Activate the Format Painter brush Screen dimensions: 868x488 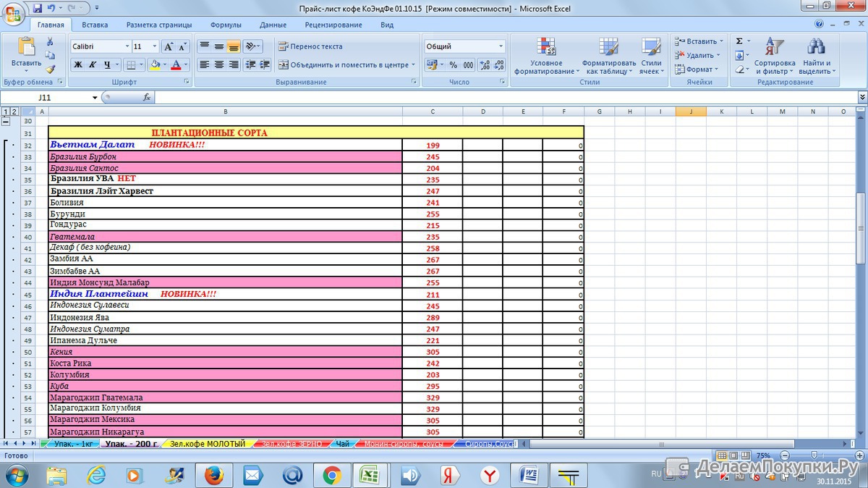50,69
